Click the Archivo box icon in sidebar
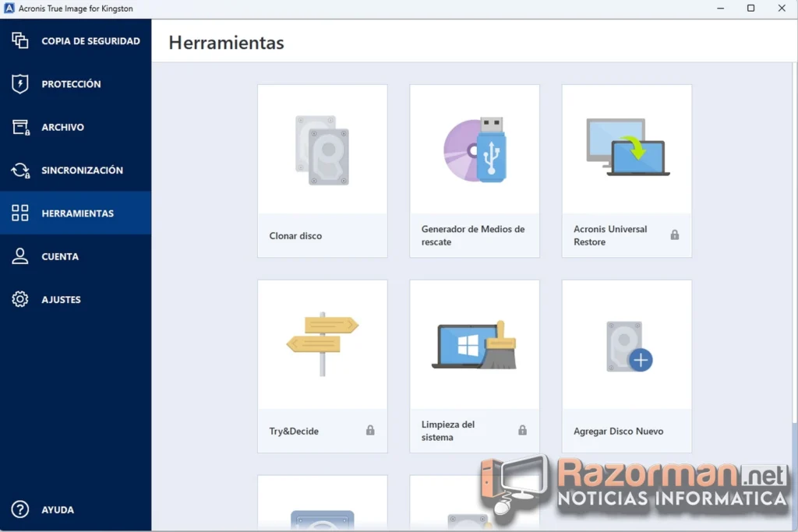This screenshot has width=798, height=532. (x=20, y=127)
